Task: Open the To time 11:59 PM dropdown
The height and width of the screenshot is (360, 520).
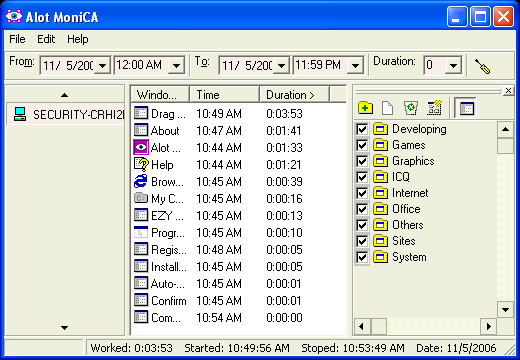Action: [355, 65]
